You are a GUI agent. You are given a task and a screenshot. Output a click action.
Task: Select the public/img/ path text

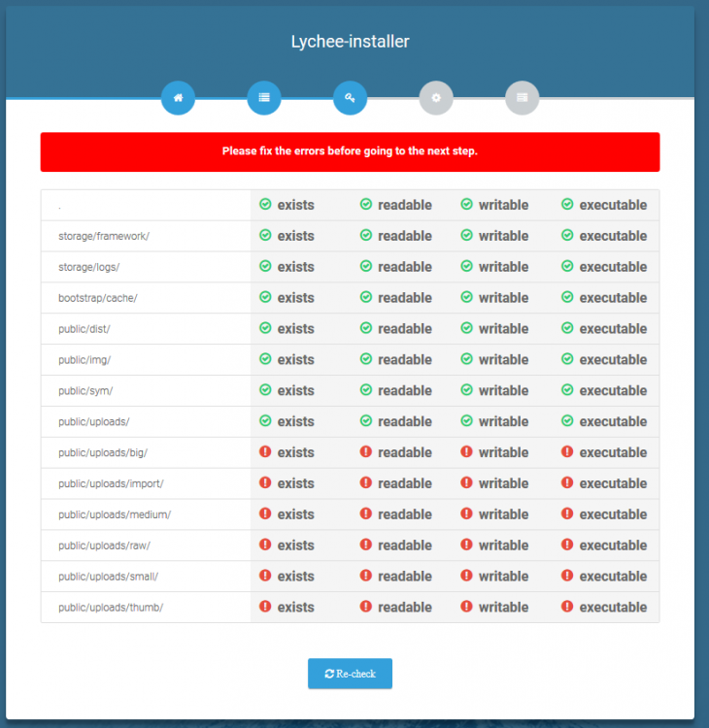pyautogui.click(x=84, y=360)
